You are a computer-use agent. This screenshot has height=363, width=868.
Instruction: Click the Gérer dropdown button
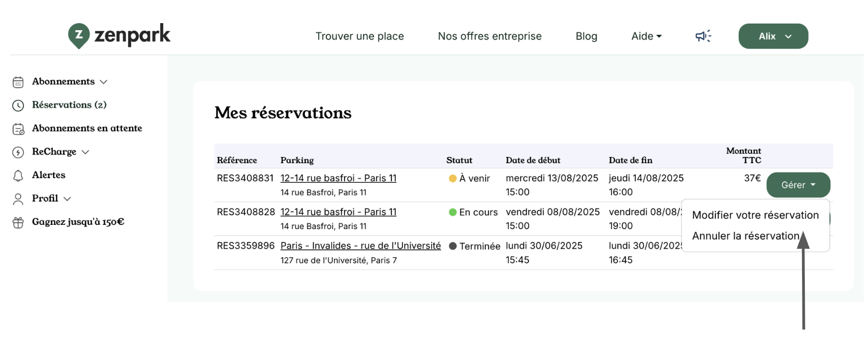(798, 185)
